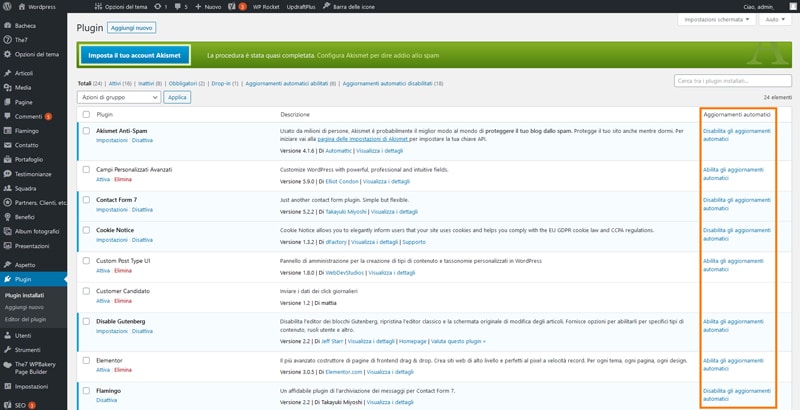
Task: Check the Contact Form 7 checkbox
Action: pos(86,200)
